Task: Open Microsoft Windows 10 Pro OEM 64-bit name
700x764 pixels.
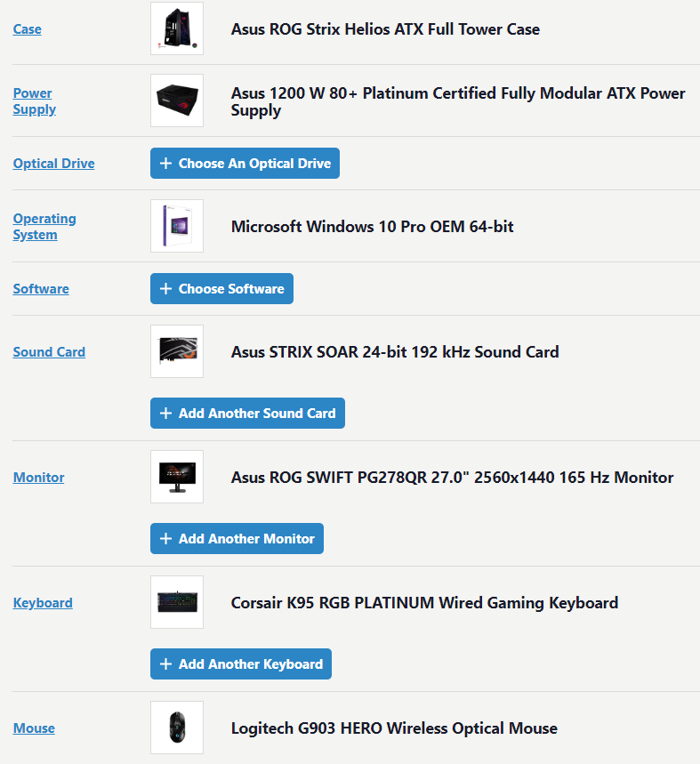Action: (x=372, y=227)
